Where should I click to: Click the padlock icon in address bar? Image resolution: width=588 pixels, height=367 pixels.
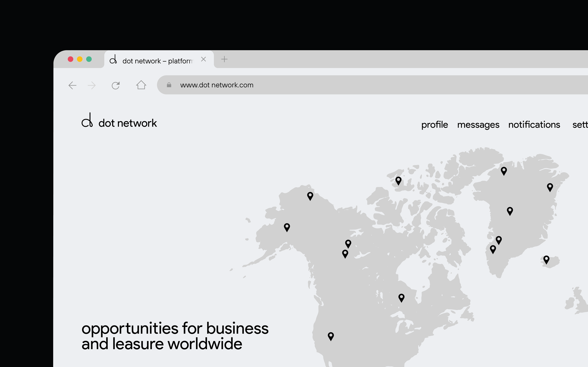pyautogui.click(x=169, y=85)
